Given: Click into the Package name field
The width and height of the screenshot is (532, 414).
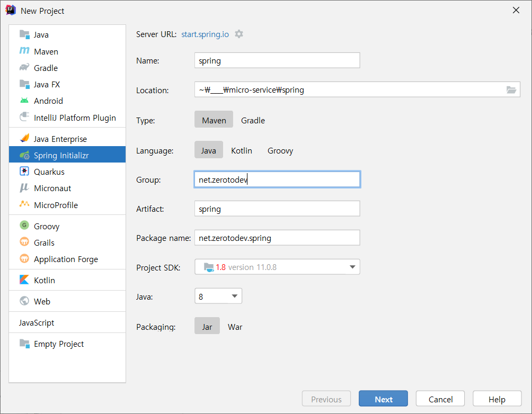Looking at the screenshot, I should tap(277, 238).
